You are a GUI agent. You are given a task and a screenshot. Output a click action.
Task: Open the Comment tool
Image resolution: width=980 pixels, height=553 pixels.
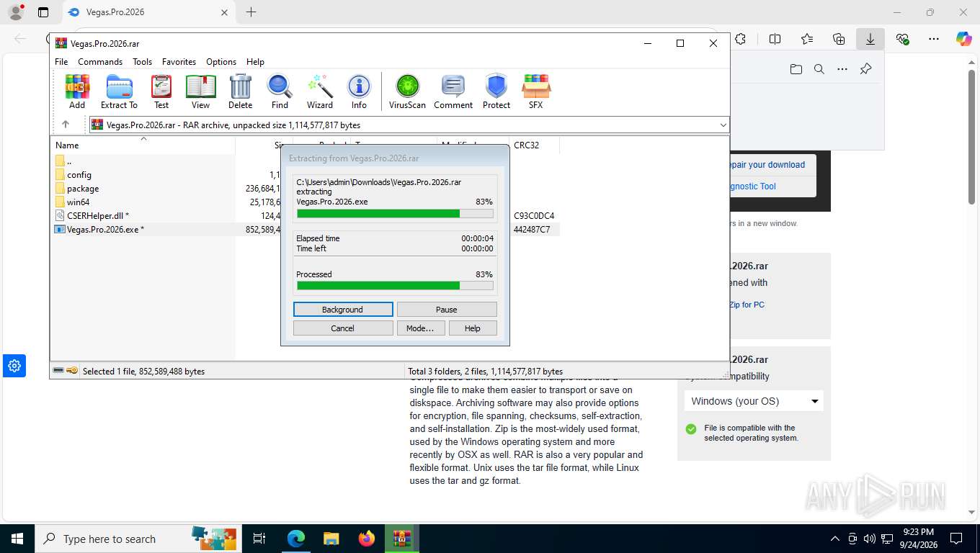(453, 91)
